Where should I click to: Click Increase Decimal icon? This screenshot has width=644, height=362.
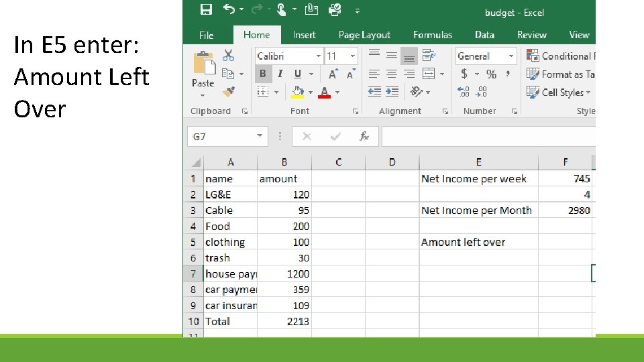464,92
